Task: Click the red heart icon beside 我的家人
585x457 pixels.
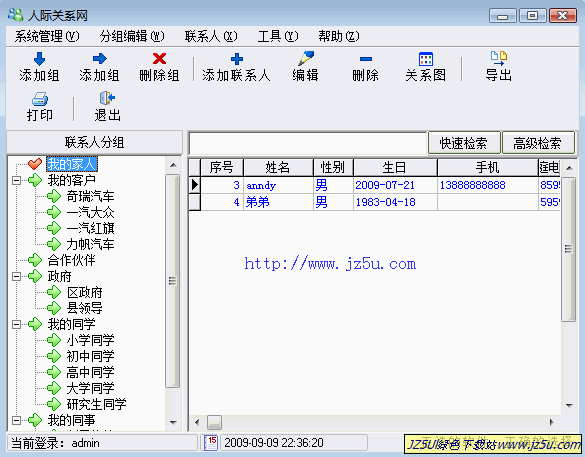Action: (x=35, y=164)
